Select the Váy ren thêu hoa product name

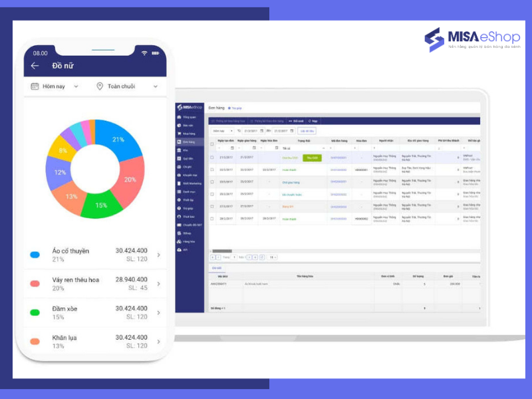click(76, 280)
